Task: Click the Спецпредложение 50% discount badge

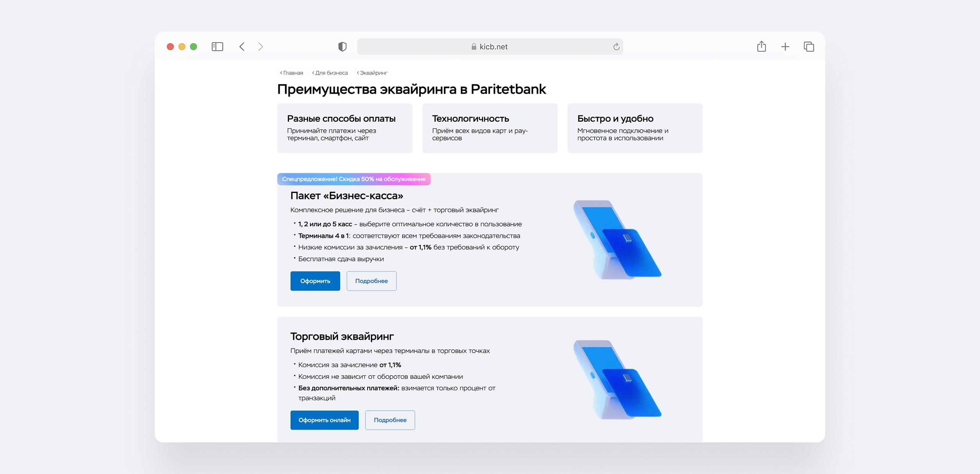Action: (353, 179)
